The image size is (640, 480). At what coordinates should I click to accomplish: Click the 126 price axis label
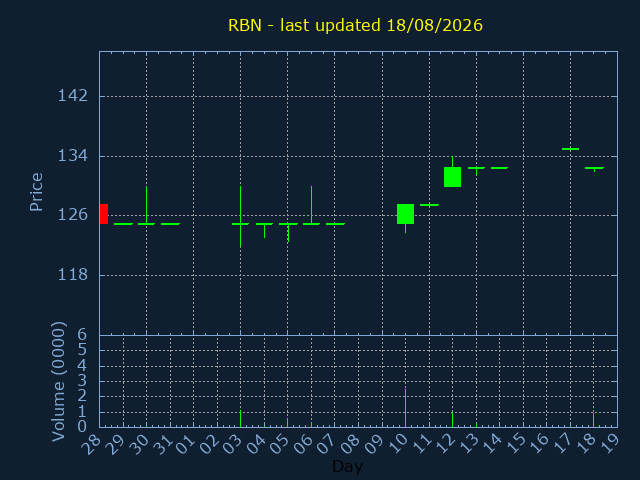73,215
